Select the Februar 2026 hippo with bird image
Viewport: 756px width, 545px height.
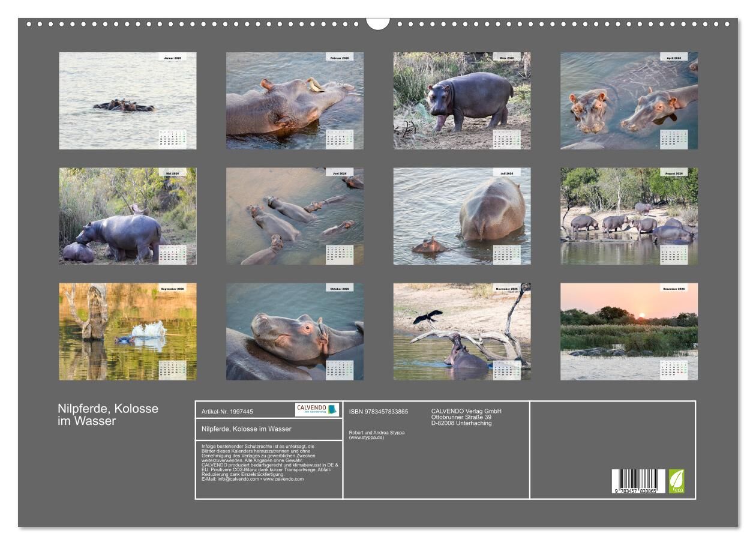(x=295, y=100)
